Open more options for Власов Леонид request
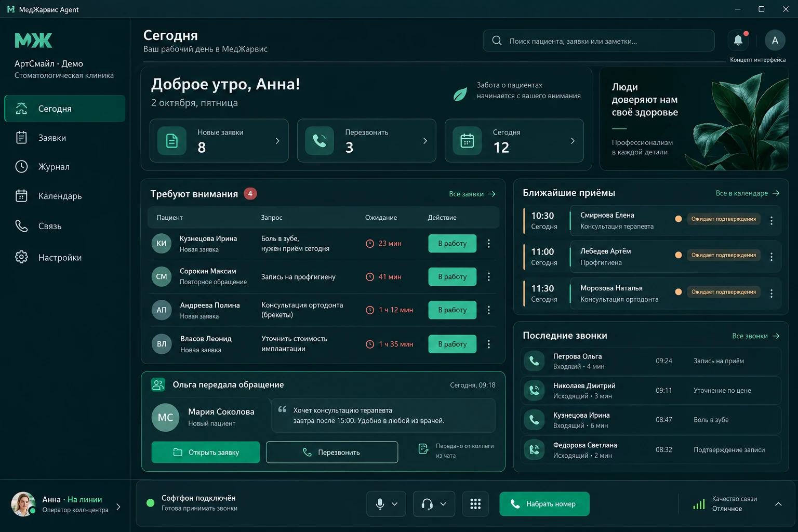This screenshot has height=532, width=798. click(488, 344)
